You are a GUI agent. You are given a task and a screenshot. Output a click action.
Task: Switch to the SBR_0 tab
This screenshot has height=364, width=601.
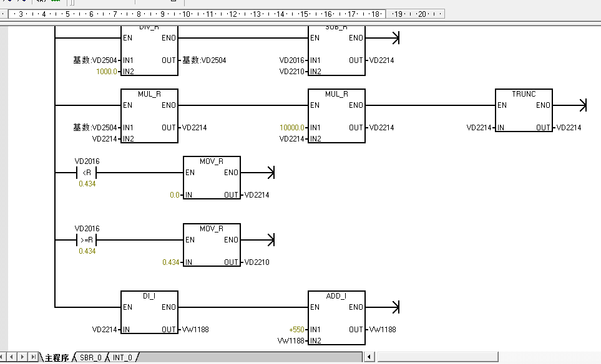[x=90, y=358]
